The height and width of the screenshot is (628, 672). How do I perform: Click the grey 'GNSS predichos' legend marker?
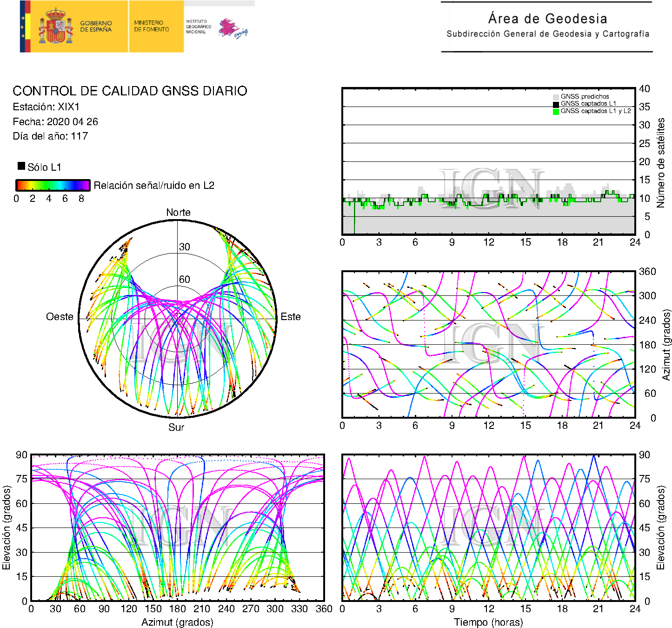[x=556, y=97]
